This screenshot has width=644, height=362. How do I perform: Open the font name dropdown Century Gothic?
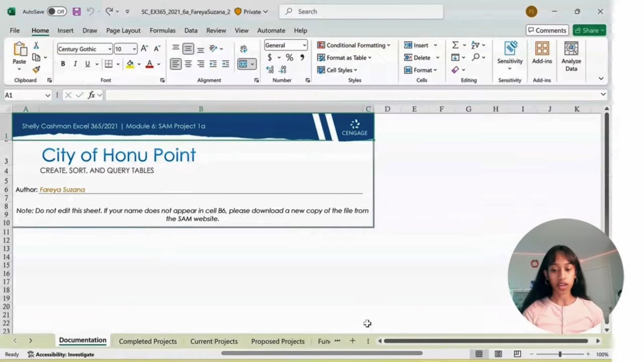[110, 49]
